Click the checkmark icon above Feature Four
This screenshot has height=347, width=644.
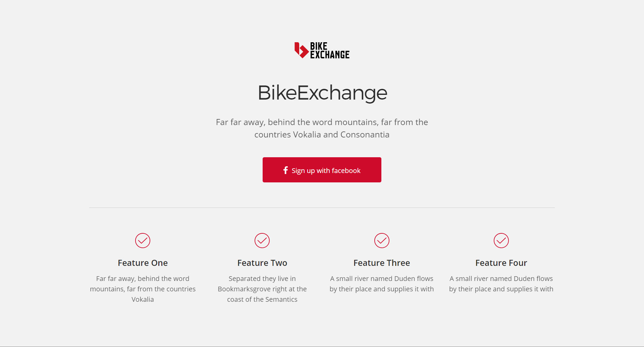[501, 240]
